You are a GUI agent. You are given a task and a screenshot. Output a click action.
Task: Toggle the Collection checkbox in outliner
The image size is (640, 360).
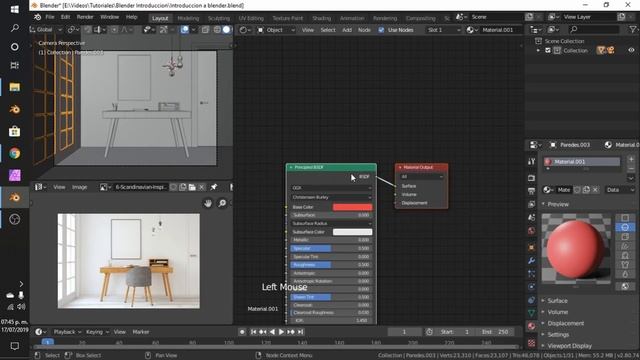pos(548,51)
